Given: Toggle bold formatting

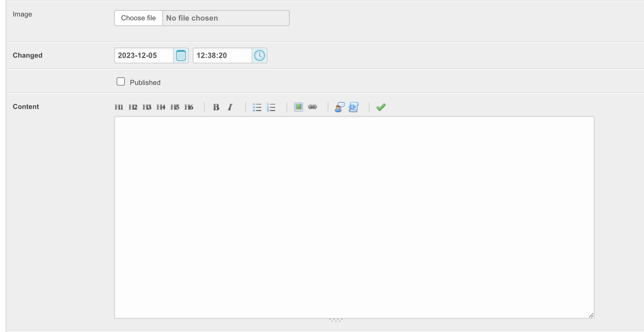Looking at the screenshot, I should coord(216,107).
